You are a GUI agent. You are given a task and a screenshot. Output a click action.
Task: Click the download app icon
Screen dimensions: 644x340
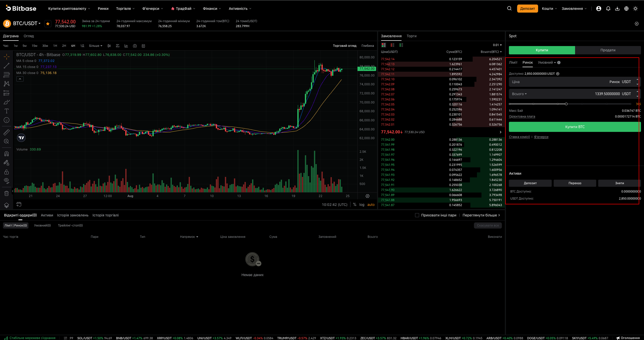pyautogui.click(x=617, y=9)
